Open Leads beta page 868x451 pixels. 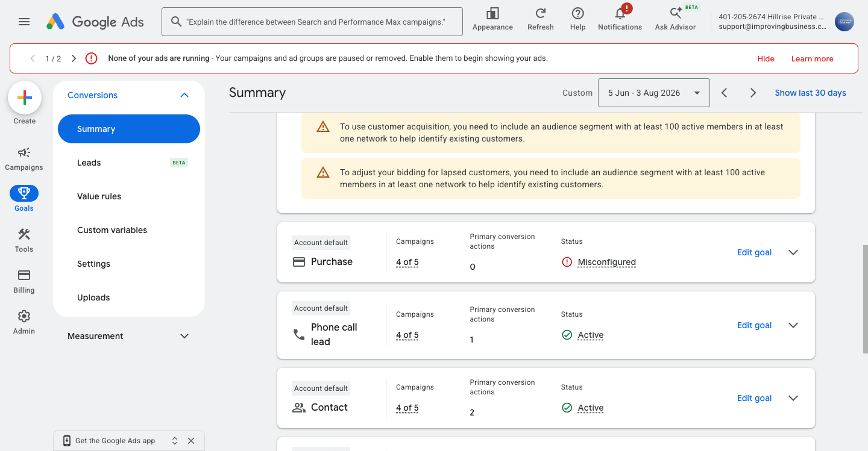(x=129, y=163)
